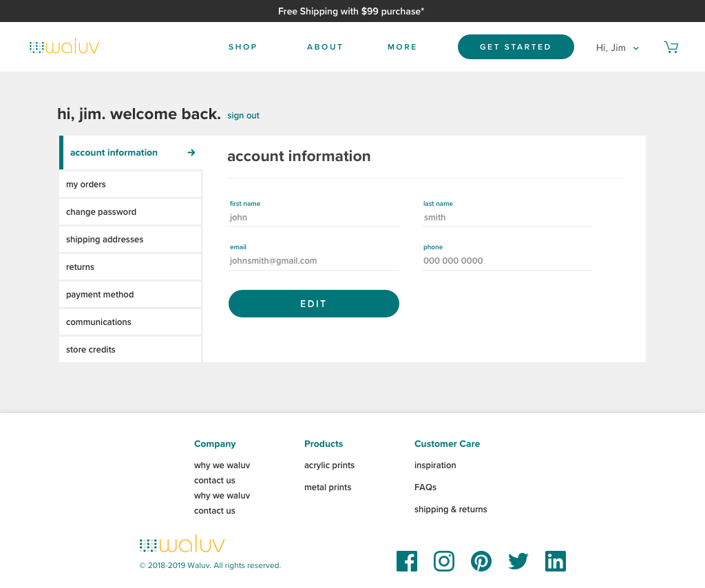Open the shopping cart icon

671,47
